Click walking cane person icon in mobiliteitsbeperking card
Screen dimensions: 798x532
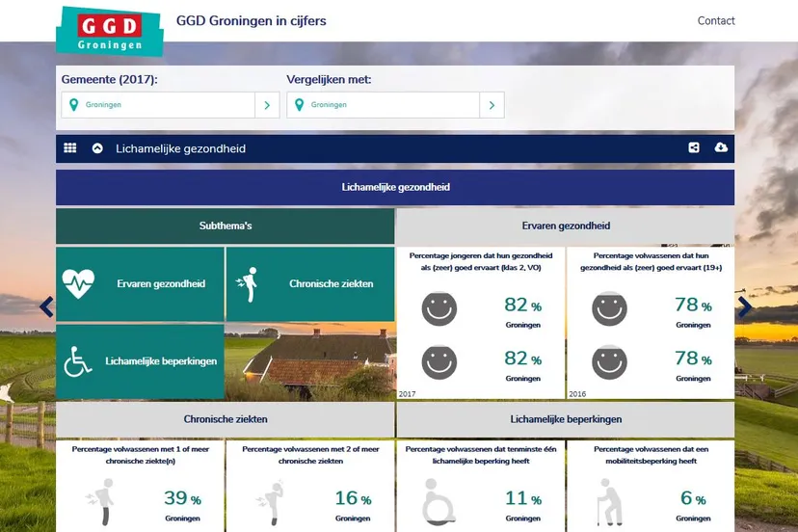(x=609, y=502)
